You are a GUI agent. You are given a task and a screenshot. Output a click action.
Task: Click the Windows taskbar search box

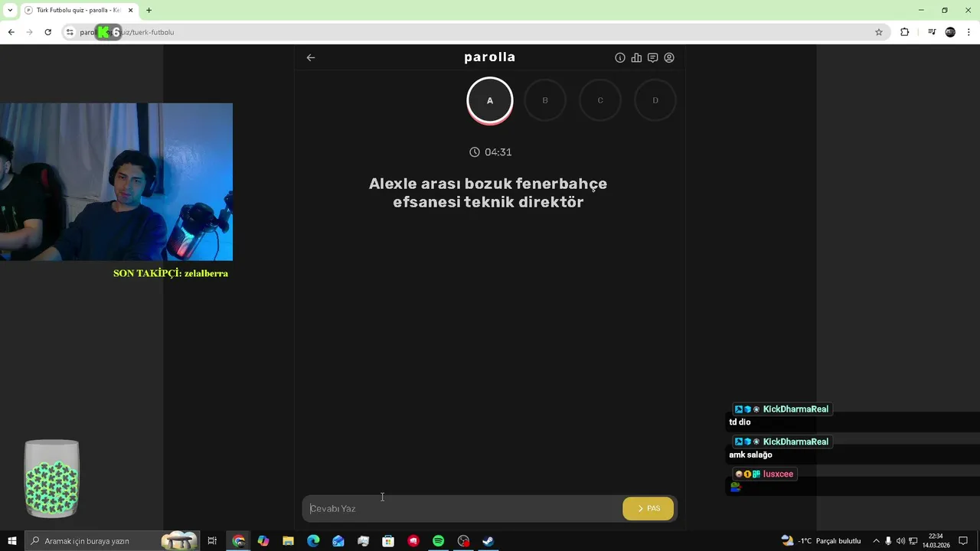(112, 541)
